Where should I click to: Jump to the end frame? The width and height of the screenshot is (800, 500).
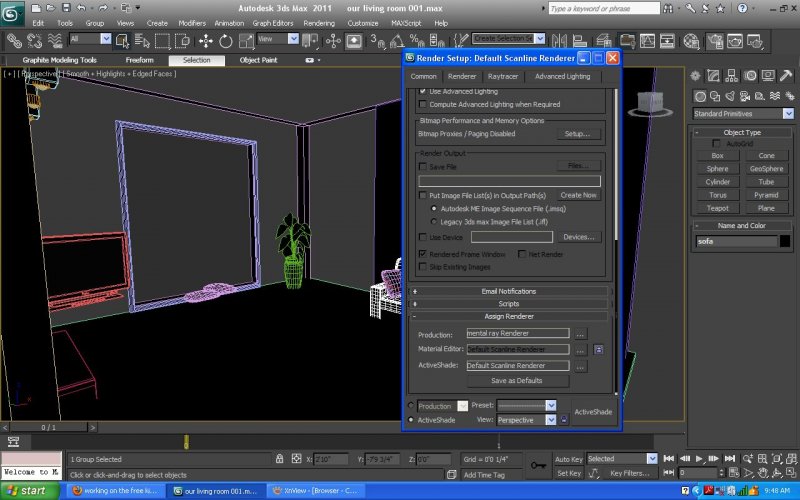tap(730, 459)
